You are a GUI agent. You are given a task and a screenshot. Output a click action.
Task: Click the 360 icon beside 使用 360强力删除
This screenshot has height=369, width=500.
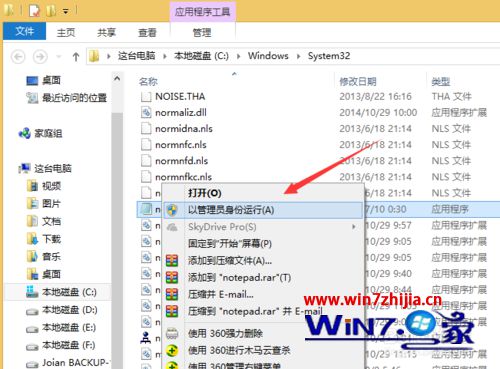[x=172, y=333]
